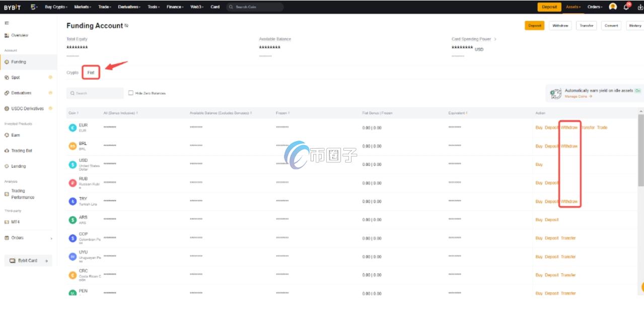This screenshot has width=644, height=310.
Task: Toggle balance visibility eye icon beside Funding Account
Action: point(126,26)
